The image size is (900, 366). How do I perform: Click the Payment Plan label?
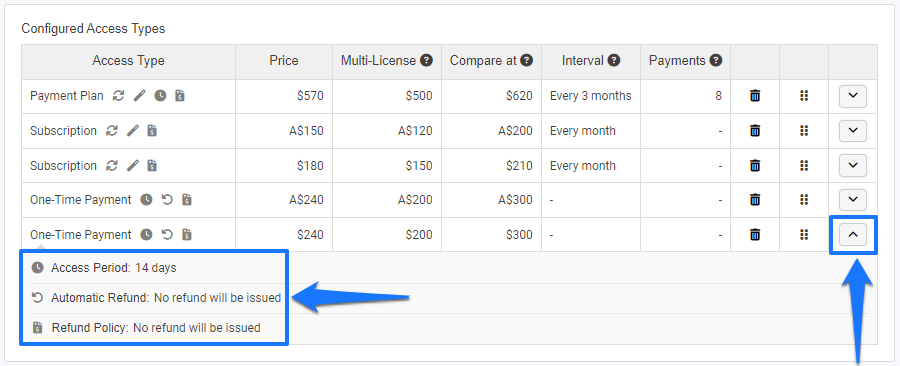pos(67,96)
